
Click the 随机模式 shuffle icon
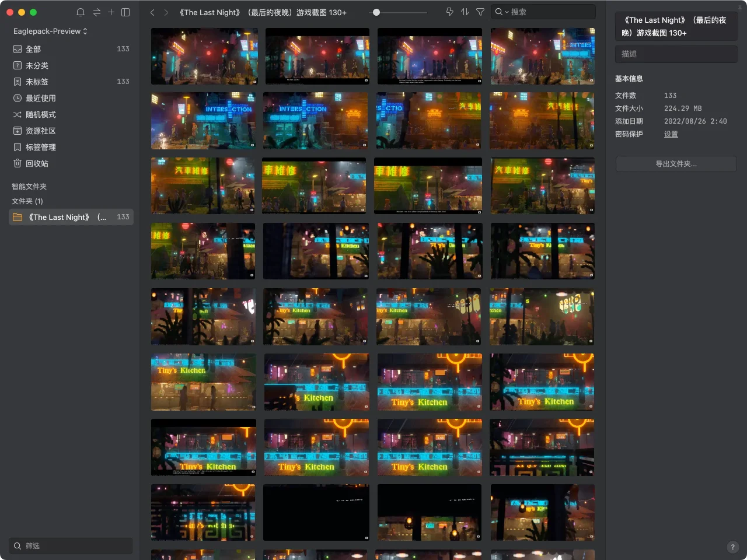(18, 114)
